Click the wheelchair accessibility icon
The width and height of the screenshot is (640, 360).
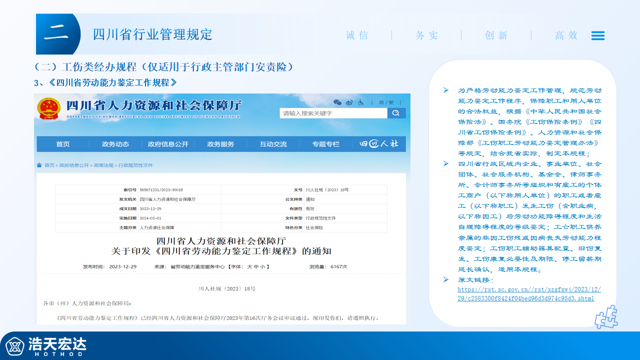point(361,102)
